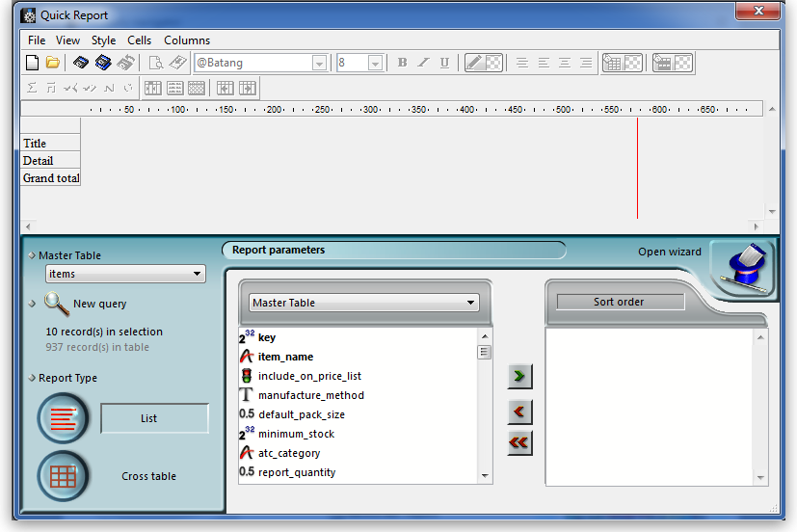Click the single red remove arrow
This screenshot has height=532, width=797.
[519, 412]
